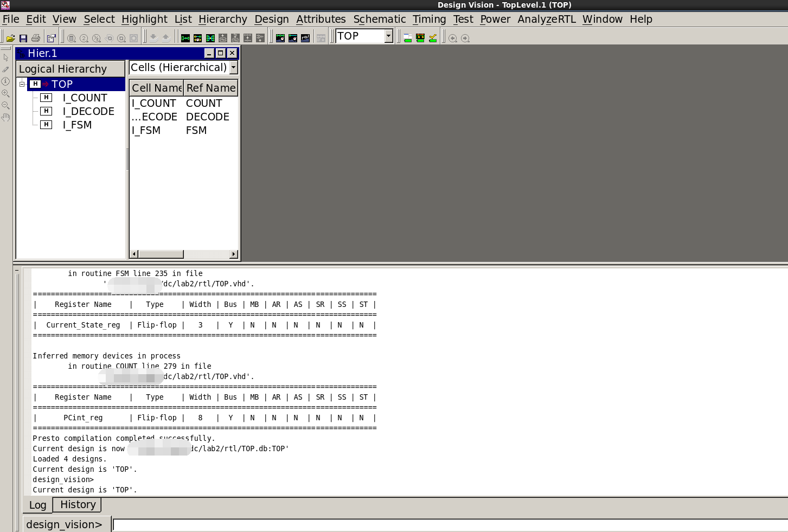Create a design schematic from the toolbar
788x532 pixels.
(185, 37)
